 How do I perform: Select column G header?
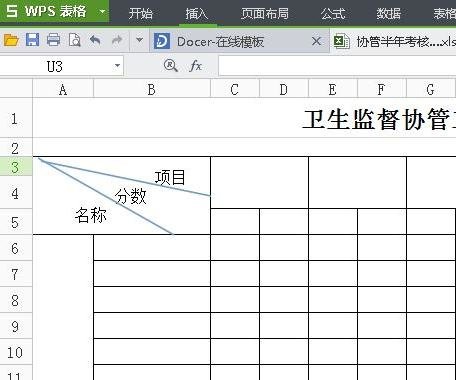(x=431, y=89)
